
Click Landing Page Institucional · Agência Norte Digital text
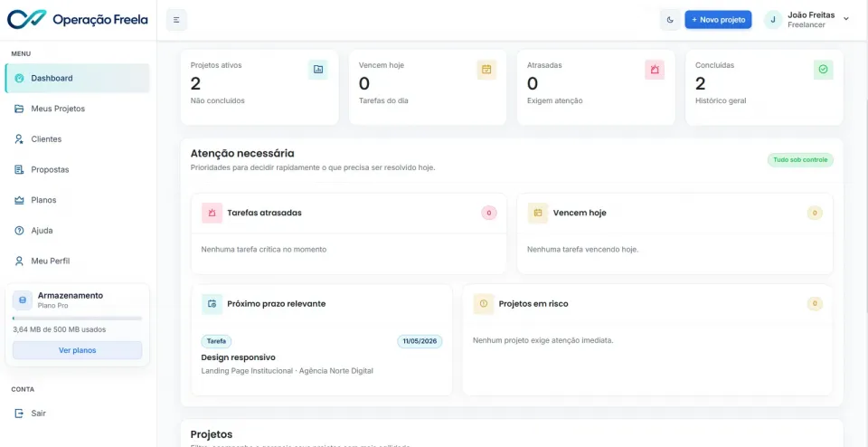click(287, 371)
